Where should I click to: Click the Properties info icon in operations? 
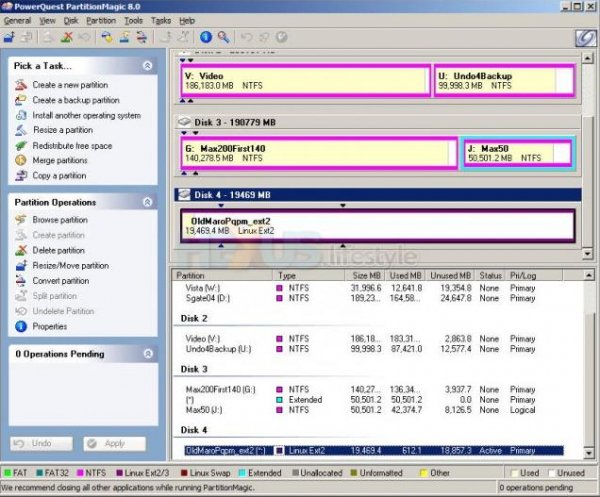click(x=21, y=326)
